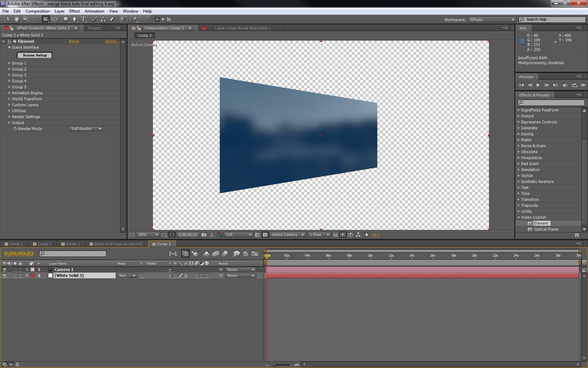Toggle effects switch on White Solid 3
Screen dimensions: 588x368
pos(186,275)
